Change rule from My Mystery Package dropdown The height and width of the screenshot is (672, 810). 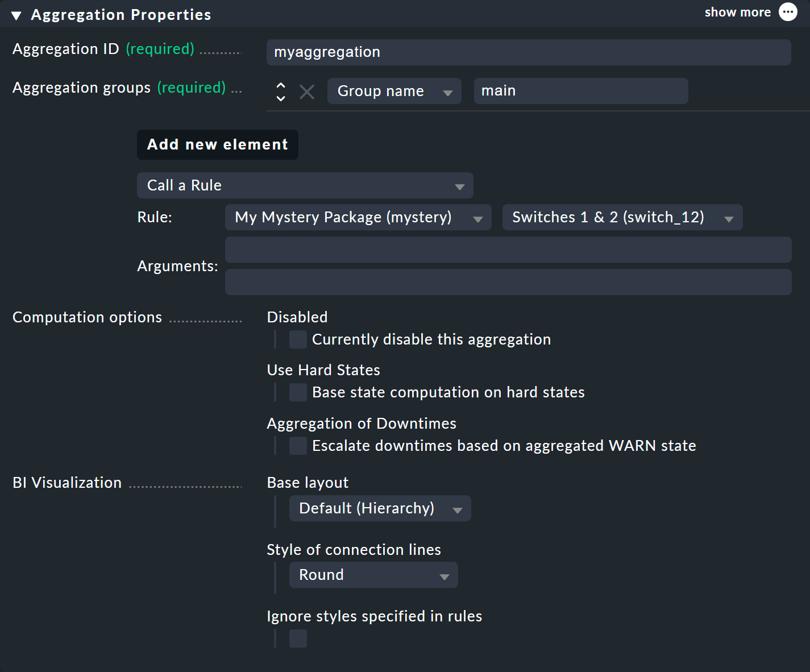[x=358, y=217]
